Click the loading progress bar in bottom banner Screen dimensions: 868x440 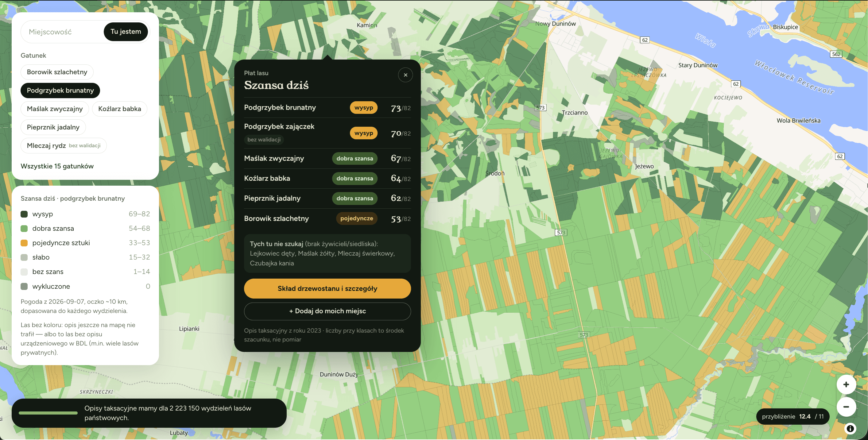coord(48,413)
